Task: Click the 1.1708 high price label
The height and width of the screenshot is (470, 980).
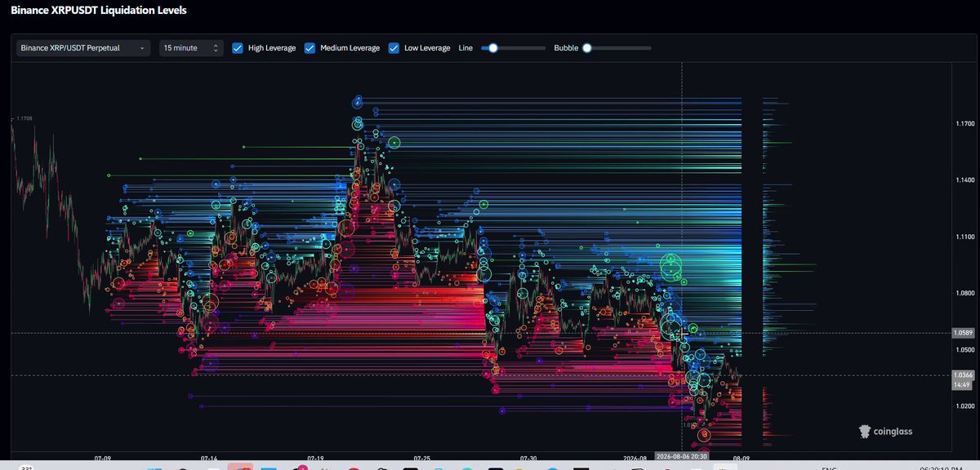Action: [x=24, y=118]
